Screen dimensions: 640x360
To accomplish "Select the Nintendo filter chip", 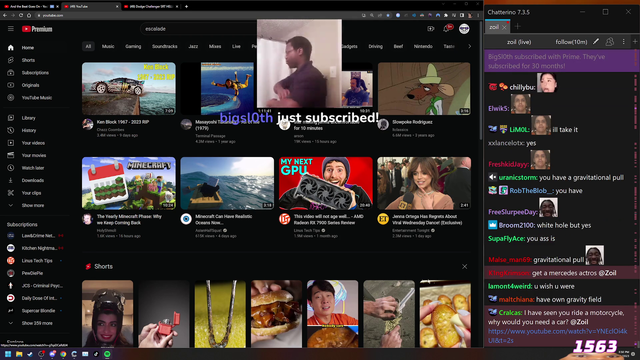I will (x=423, y=46).
